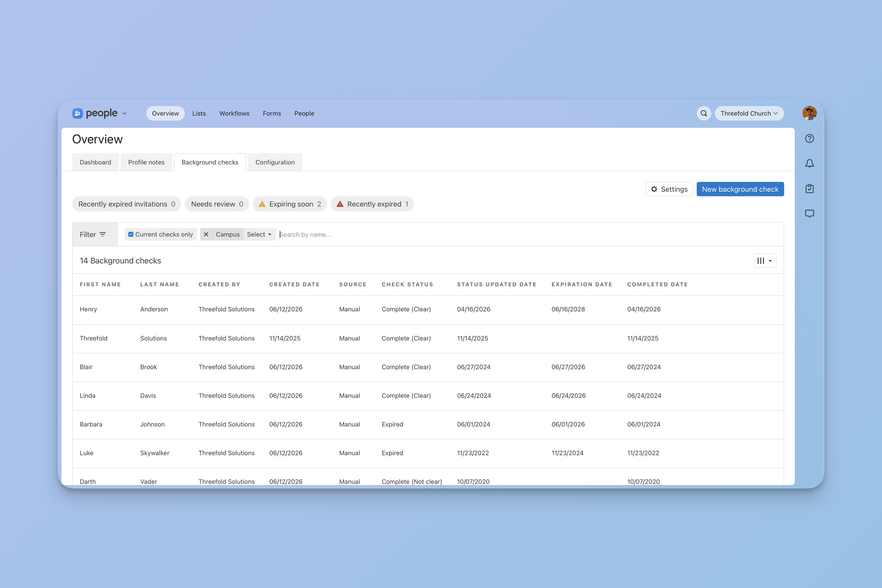The height and width of the screenshot is (588, 882).
Task: Open Darth Vader's row
Action: (x=428, y=477)
